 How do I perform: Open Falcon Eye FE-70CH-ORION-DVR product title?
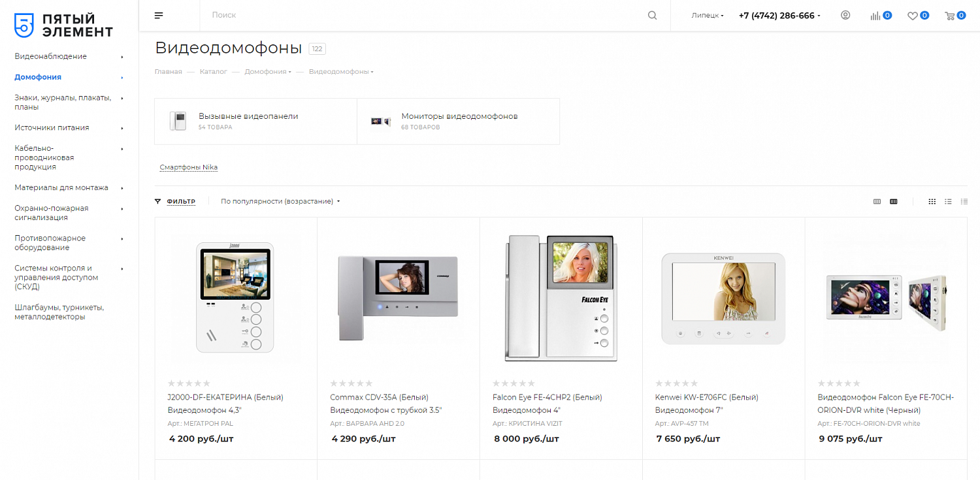coord(886,404)
